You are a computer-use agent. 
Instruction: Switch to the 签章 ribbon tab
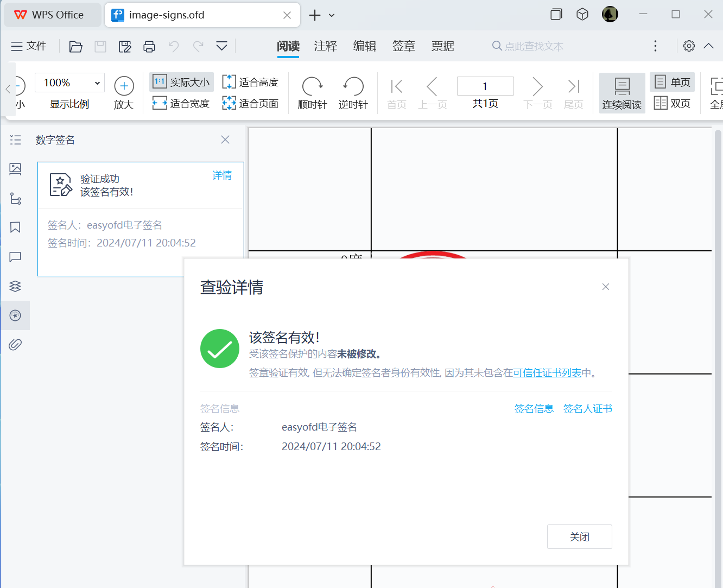point(404,46)
